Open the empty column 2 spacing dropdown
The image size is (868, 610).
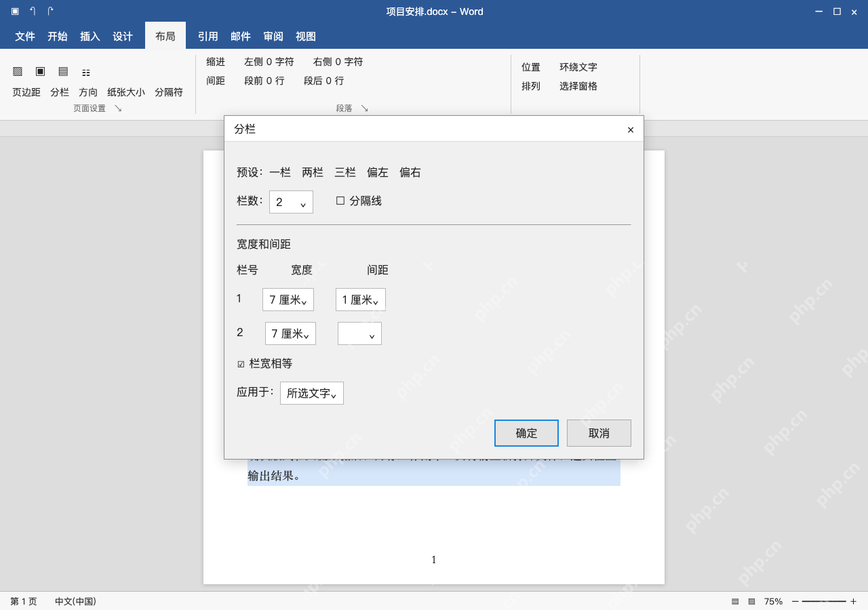pos(359,333)
